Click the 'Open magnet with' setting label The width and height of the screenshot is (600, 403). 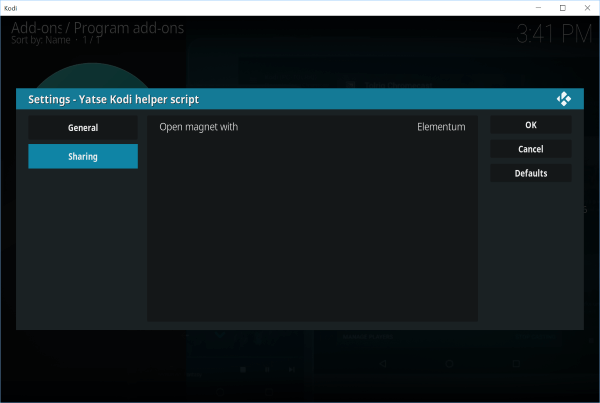pyautogui.click(x=199, y=127)
